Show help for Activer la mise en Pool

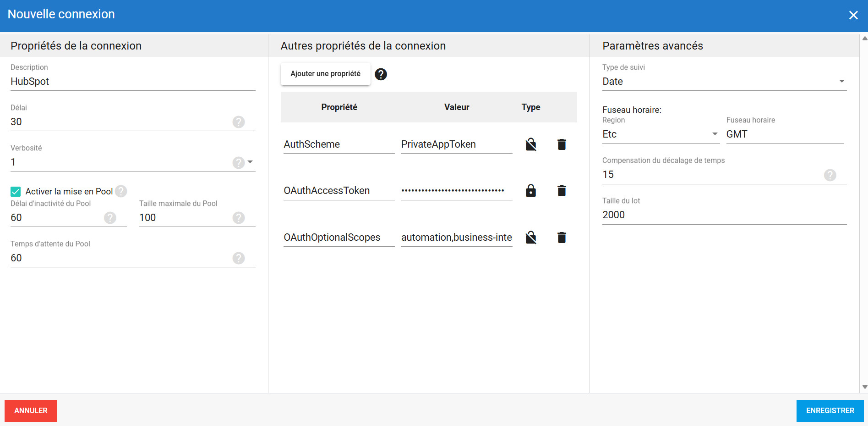pyautogui.click(x=121, y=191)
